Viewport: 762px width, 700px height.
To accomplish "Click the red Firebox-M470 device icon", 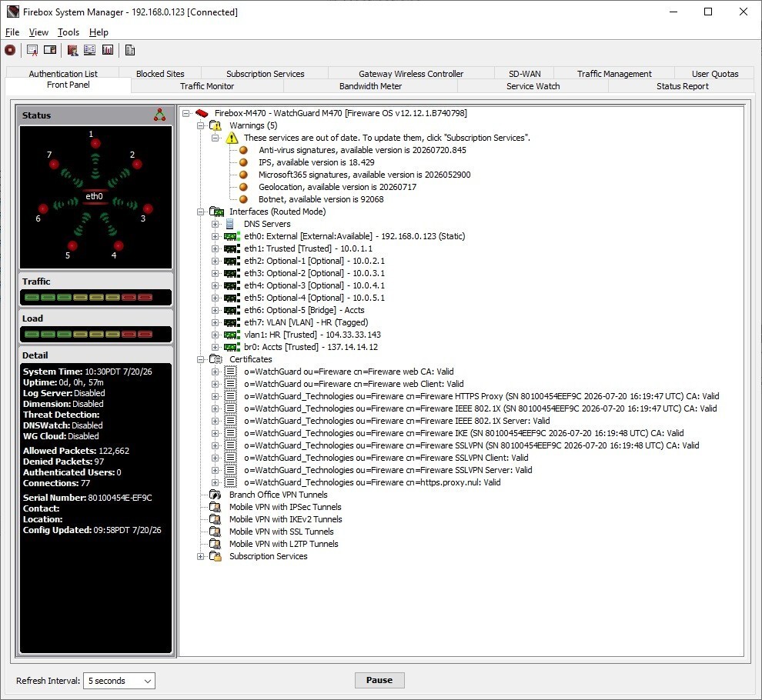I will tap(202, 113).
